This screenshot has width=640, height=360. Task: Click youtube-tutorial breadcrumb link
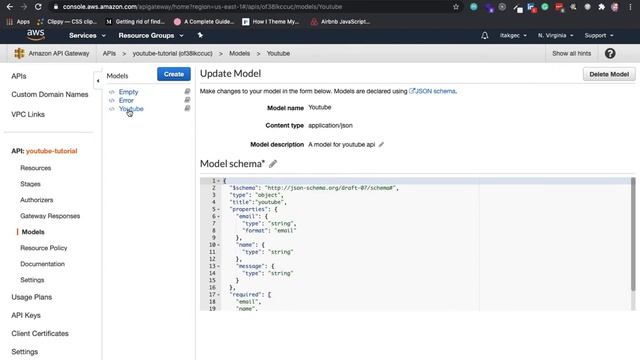coord(172,53)
